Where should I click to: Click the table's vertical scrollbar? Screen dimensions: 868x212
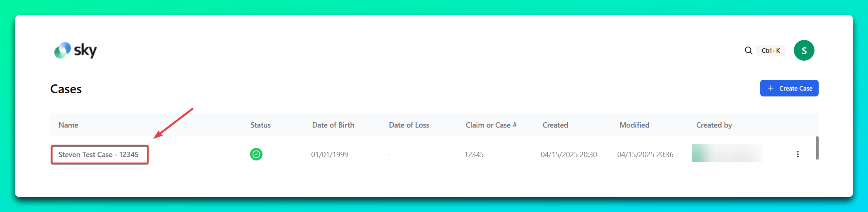click(x=817, y=148)
